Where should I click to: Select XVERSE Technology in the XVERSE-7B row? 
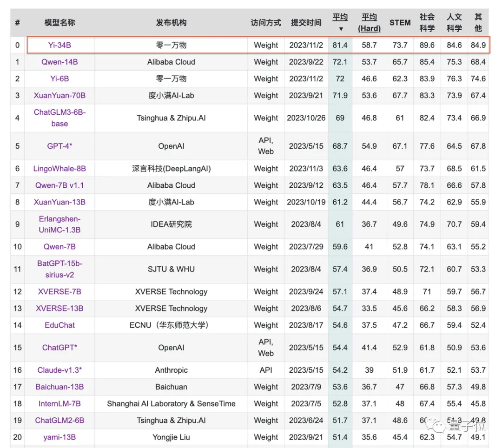(x=171, y=291)
